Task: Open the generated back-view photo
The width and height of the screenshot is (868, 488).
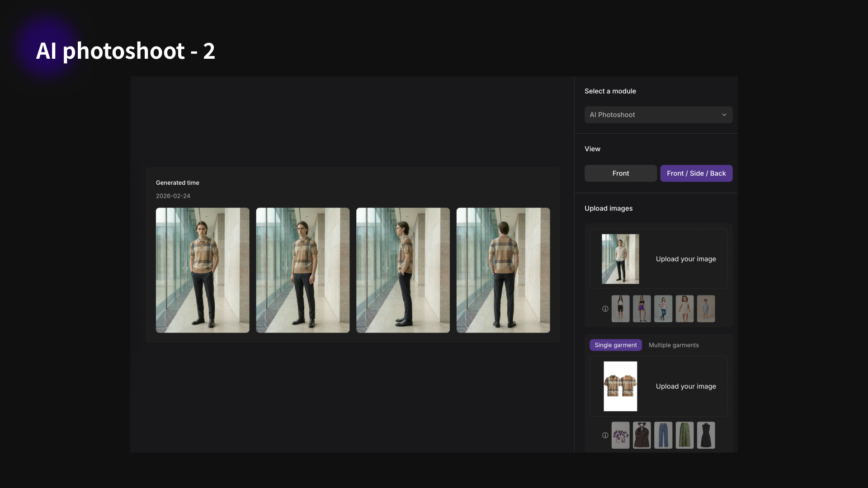Action: (503, 270)
